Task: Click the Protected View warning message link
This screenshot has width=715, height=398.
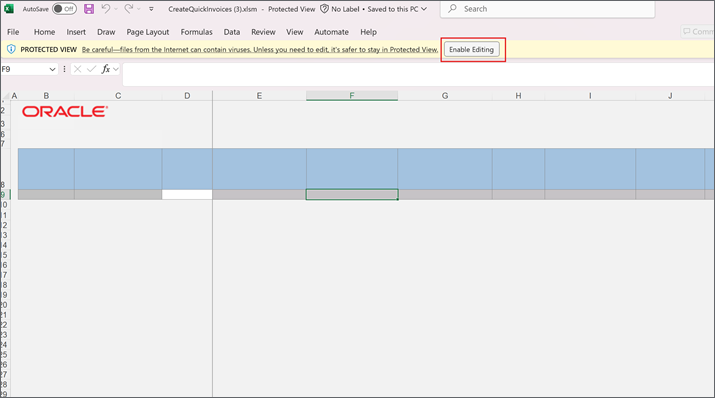Action: pyautogui.click(x=260, y=50)
